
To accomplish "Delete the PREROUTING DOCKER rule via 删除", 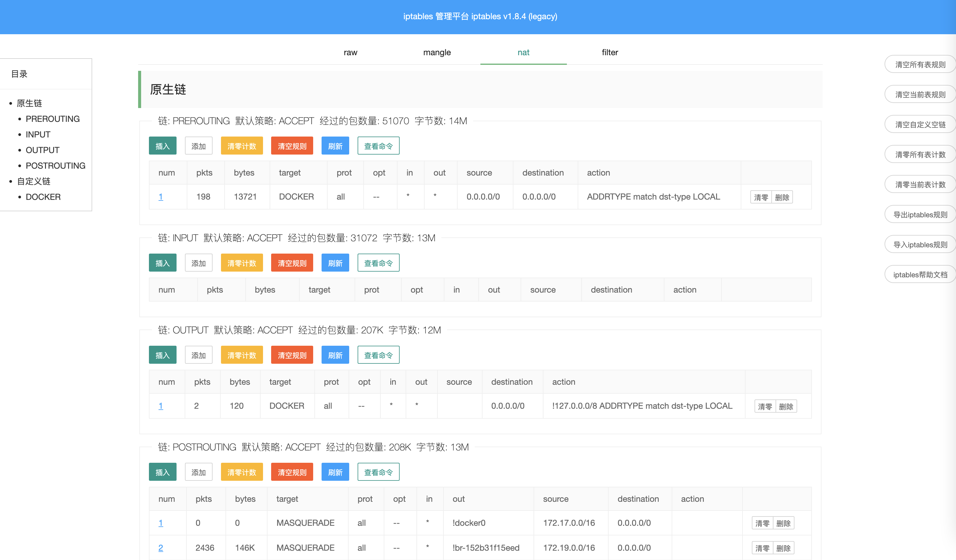I will 782,197.
